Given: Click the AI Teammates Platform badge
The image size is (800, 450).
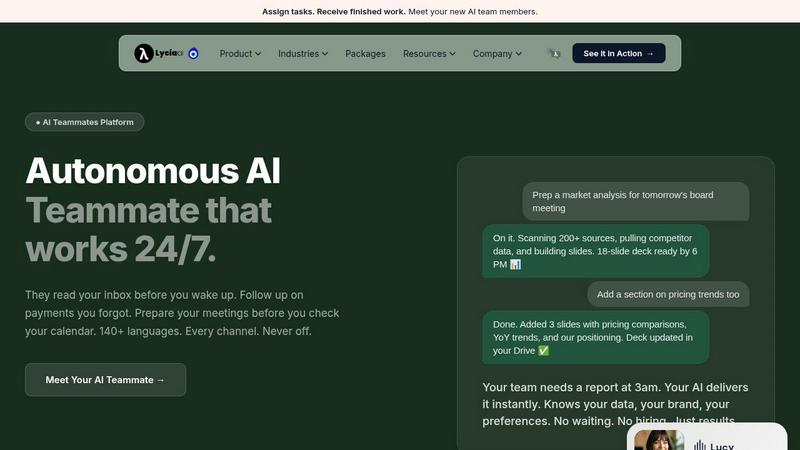Looking at the screenshot, I should coord(85,122).
